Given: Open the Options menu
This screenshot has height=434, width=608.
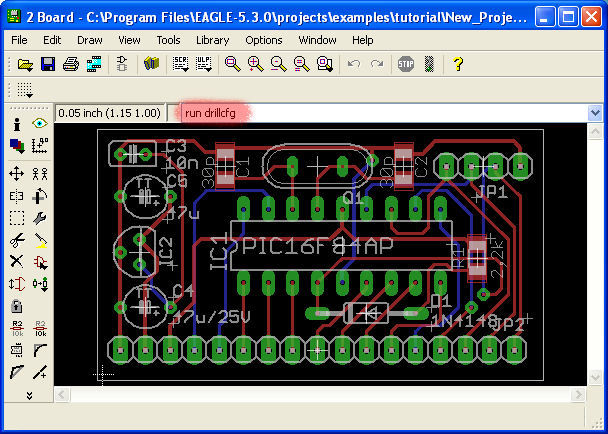Looking at the screenshot, I should point(264,40).
